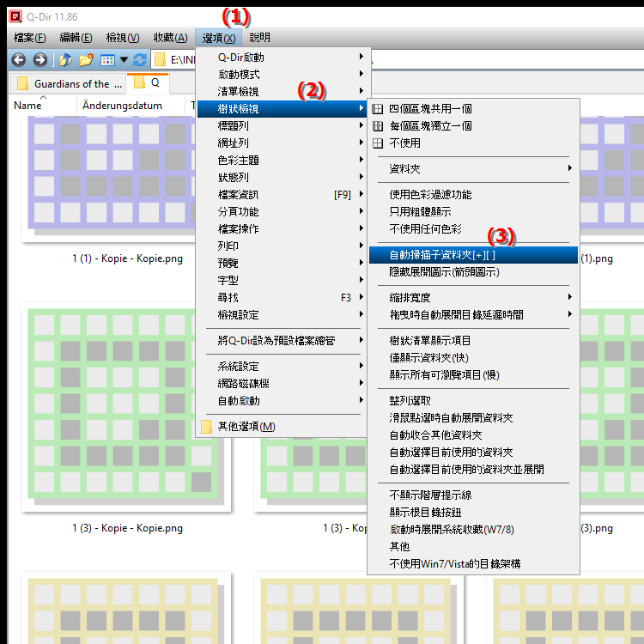644x644 pixels.
Task: Toggle 不使用任何色彩 option
Action: click(473, 229)
